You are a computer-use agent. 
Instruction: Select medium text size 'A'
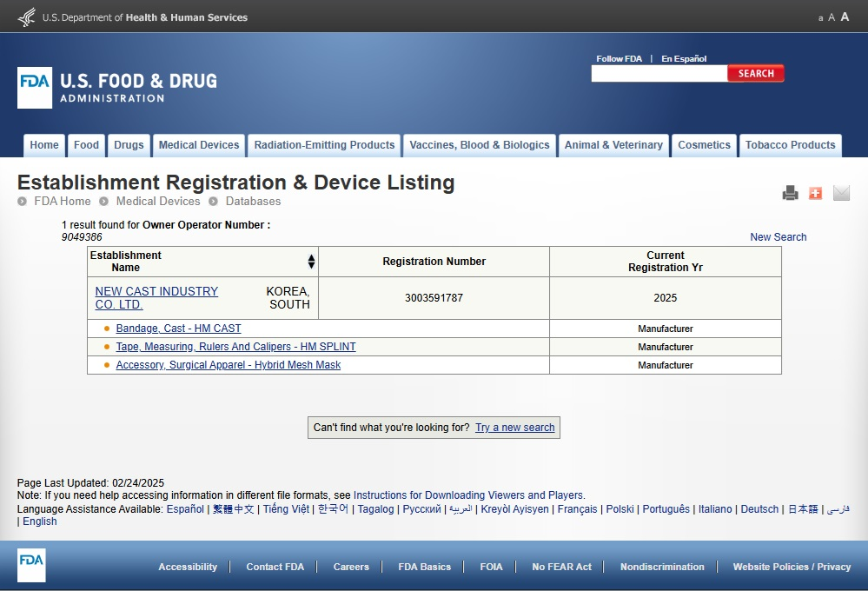click(x=832, y=17)
